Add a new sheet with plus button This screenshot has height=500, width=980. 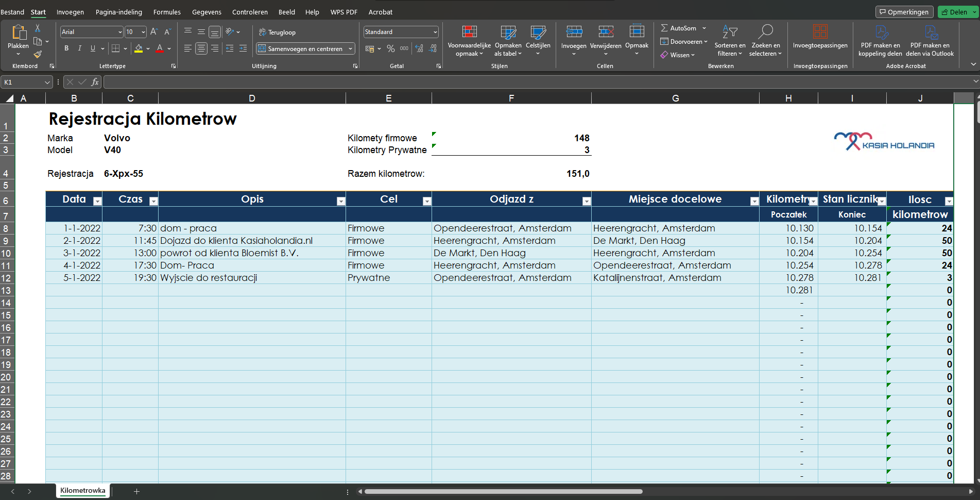pyautogui.click(x=136, y=491)
